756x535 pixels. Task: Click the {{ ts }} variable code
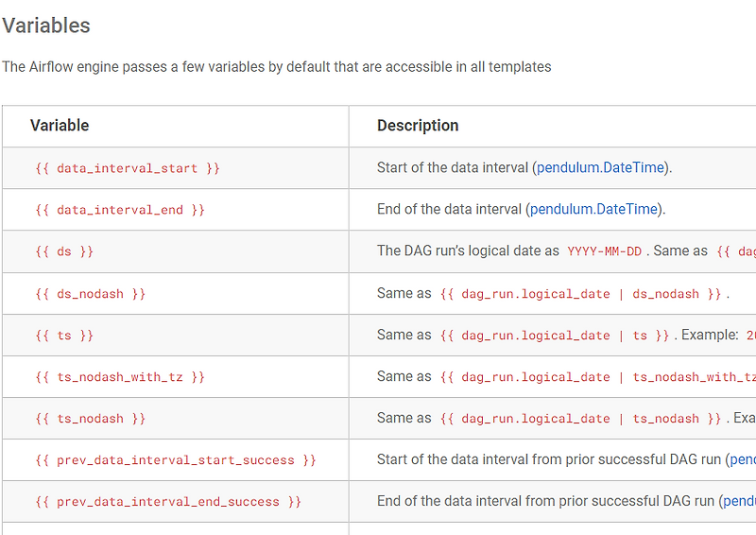[64, 336]
